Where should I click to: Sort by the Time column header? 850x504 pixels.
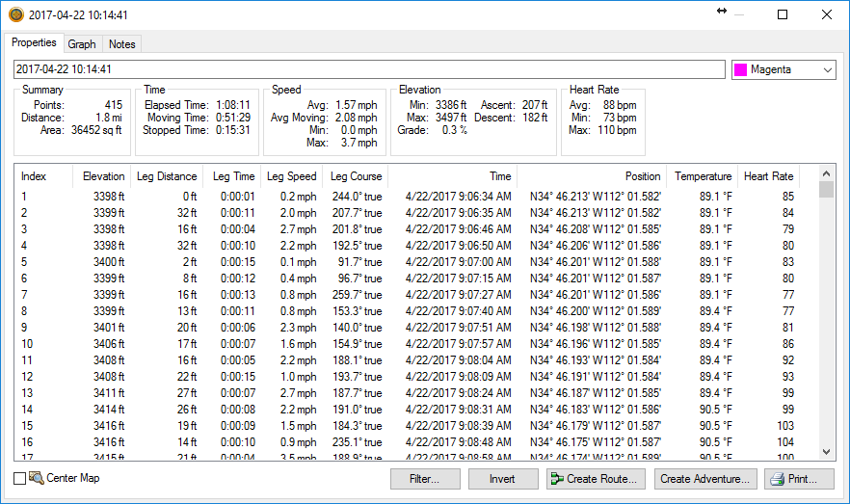(x=453, y=176)
